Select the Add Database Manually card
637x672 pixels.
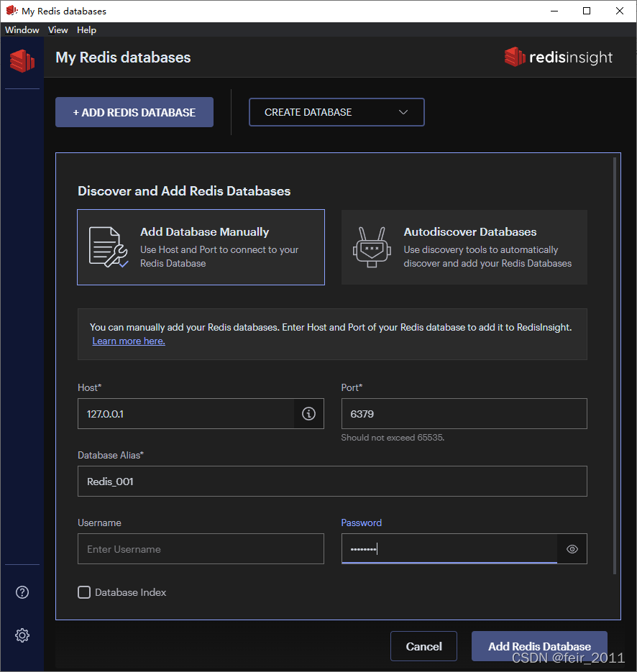pyautogui.click(x=201, y=247)
